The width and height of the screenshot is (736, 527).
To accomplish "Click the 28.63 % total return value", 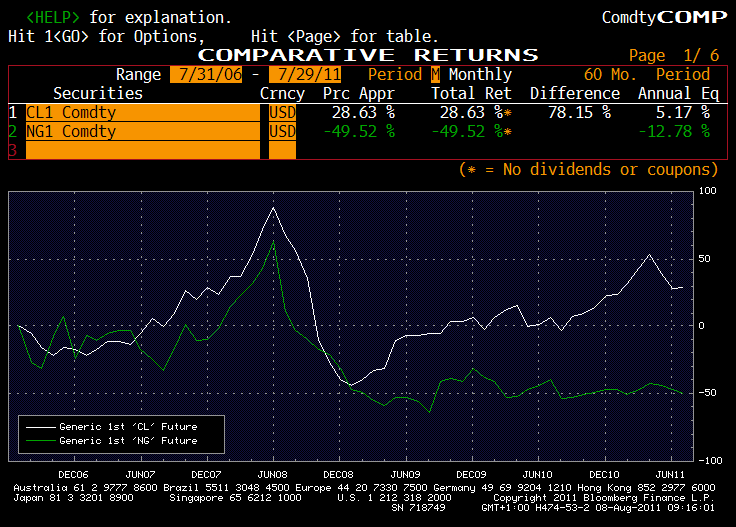I will pos(471,113).
